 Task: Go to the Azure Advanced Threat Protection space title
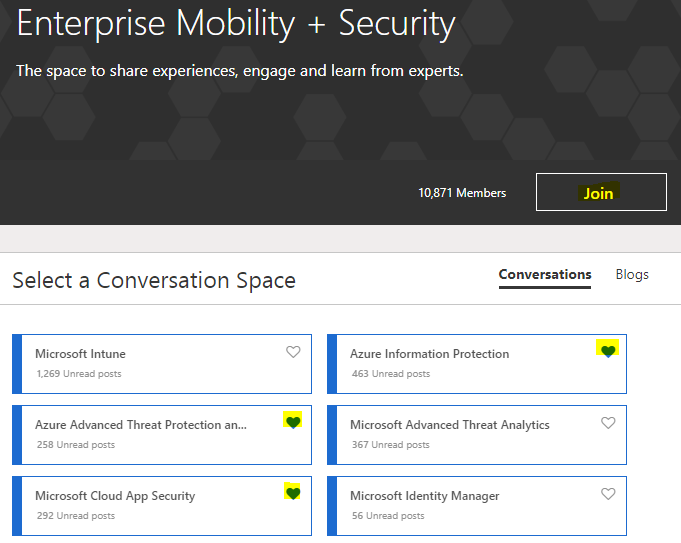point(140,425)
